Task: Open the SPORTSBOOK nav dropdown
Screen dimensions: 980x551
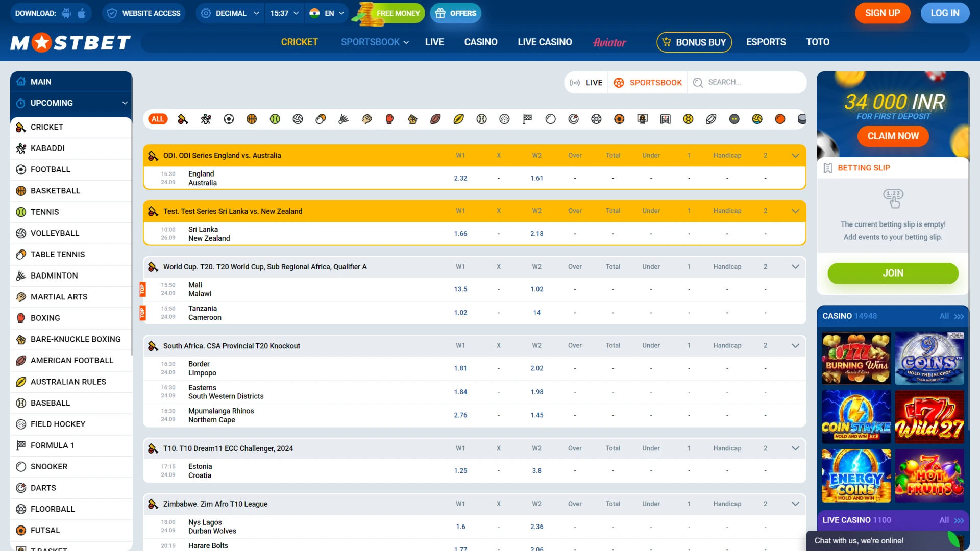Action: click(x=375, y=42)
